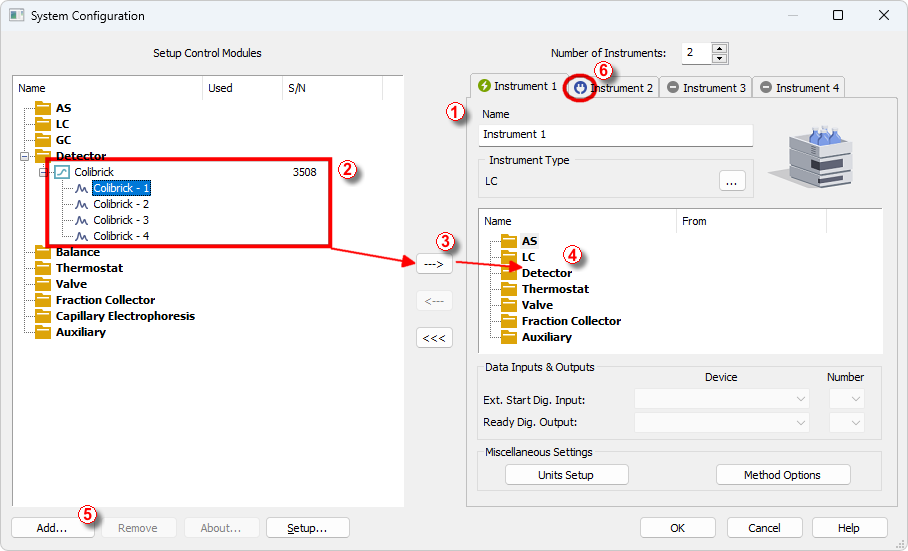Open the Ext. Start Dig. Input device dropdown
The height and width of the screenshot is (551, 908).
pos(721,399)
